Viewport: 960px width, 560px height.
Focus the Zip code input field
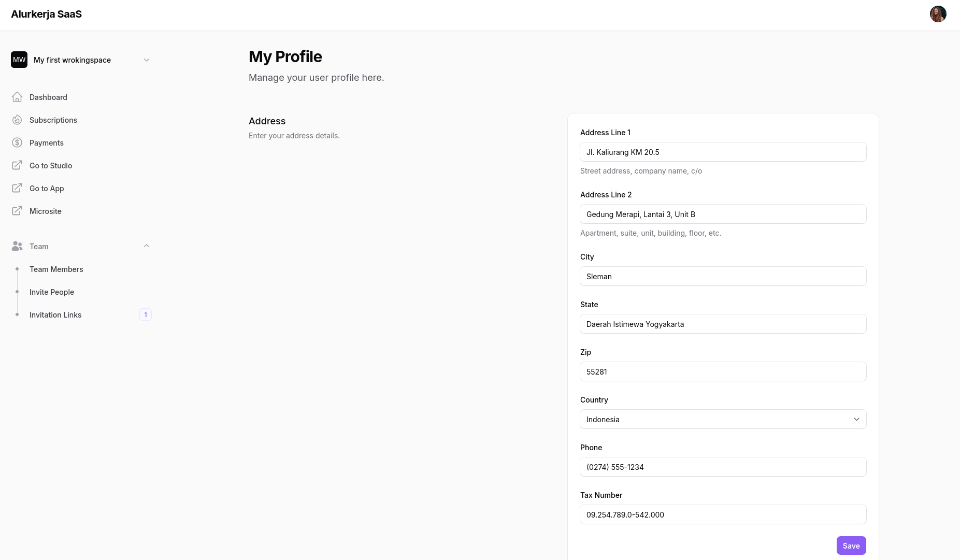[723, 372]
